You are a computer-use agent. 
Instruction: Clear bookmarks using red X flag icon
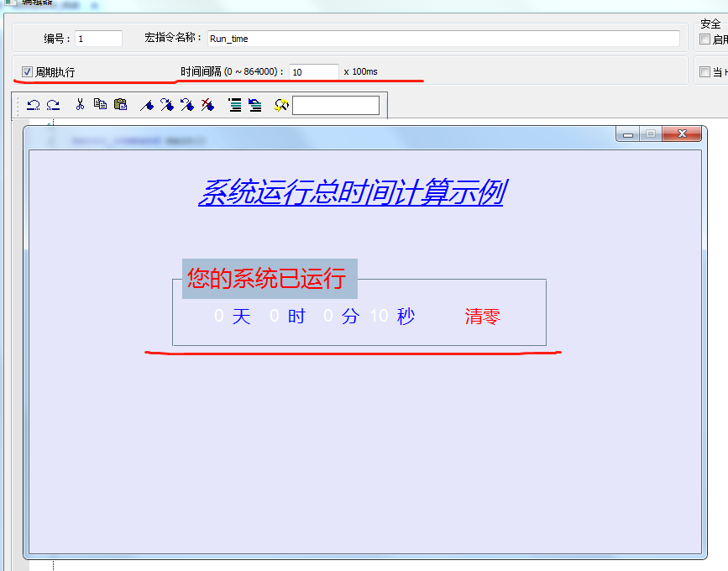click(x=207, y=105)
